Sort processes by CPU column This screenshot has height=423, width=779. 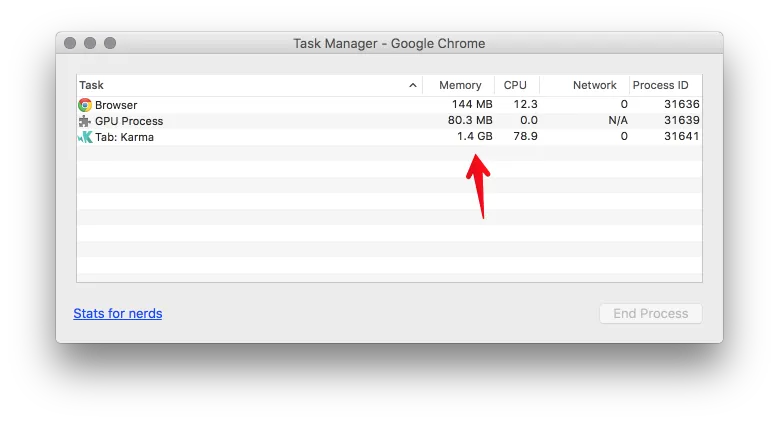point(515,86)
